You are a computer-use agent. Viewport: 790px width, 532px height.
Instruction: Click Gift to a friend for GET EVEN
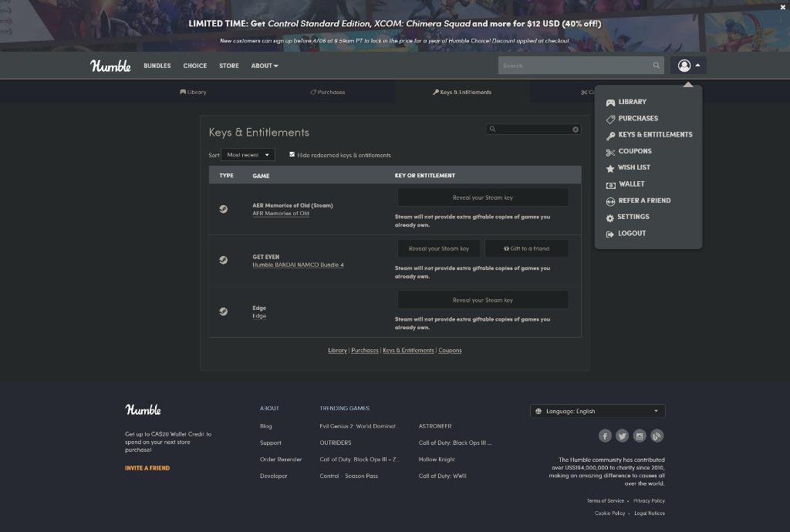[x=526, y=248]
